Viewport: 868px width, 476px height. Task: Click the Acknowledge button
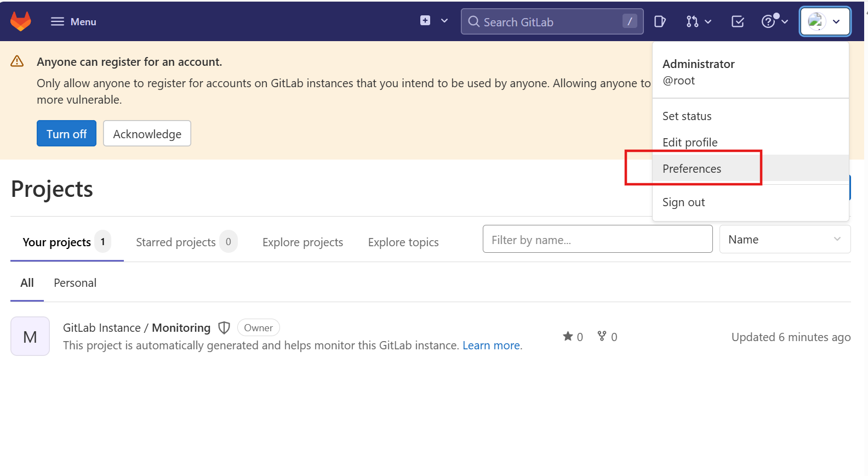click(x=147, y=133)
